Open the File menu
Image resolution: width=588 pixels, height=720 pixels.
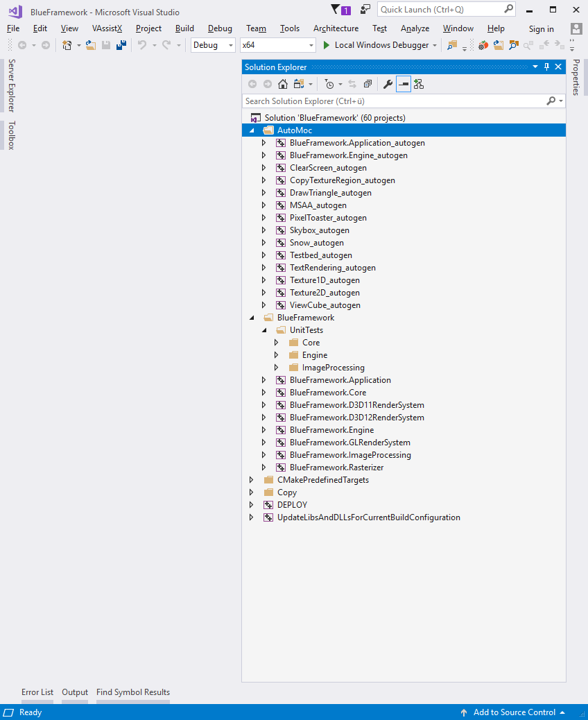coord(13,28)
